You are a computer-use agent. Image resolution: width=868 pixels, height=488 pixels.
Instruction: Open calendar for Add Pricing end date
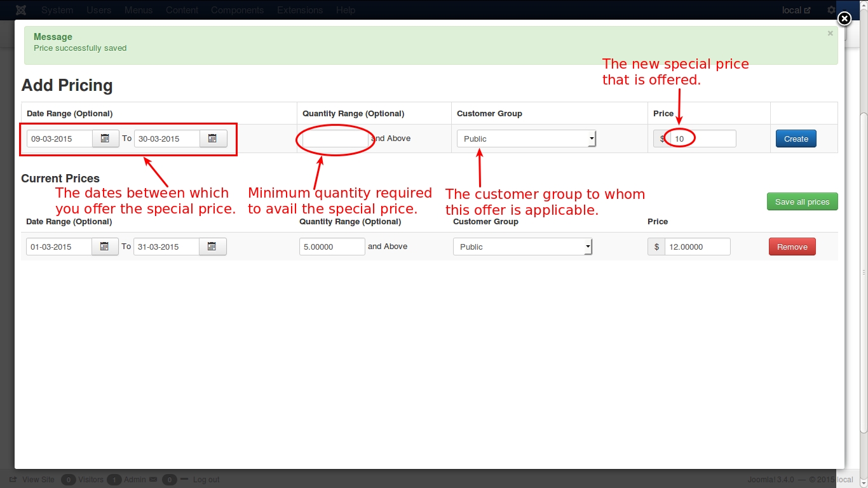(213, 139)
